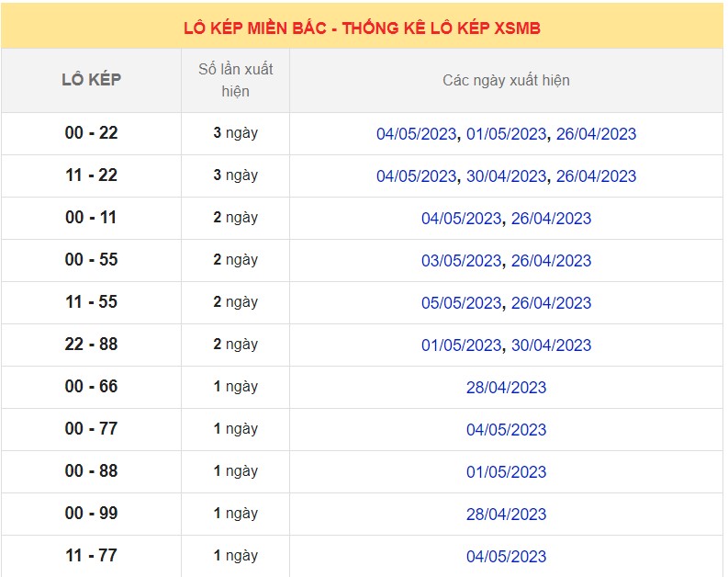Open 04/05/2023 link in 00 - 11 row

tap(461, 219)
